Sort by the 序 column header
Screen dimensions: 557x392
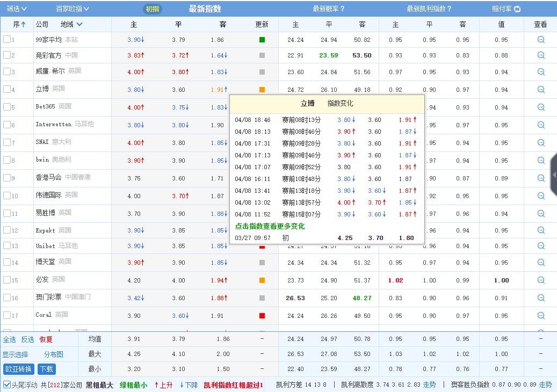click(19, 24)
